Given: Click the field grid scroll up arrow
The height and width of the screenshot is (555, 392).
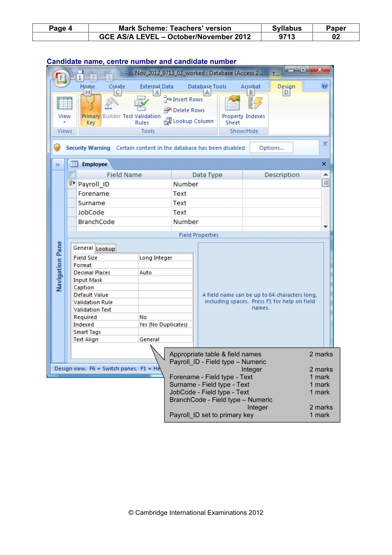Looking at the screenshot, I should click(326, 174).
